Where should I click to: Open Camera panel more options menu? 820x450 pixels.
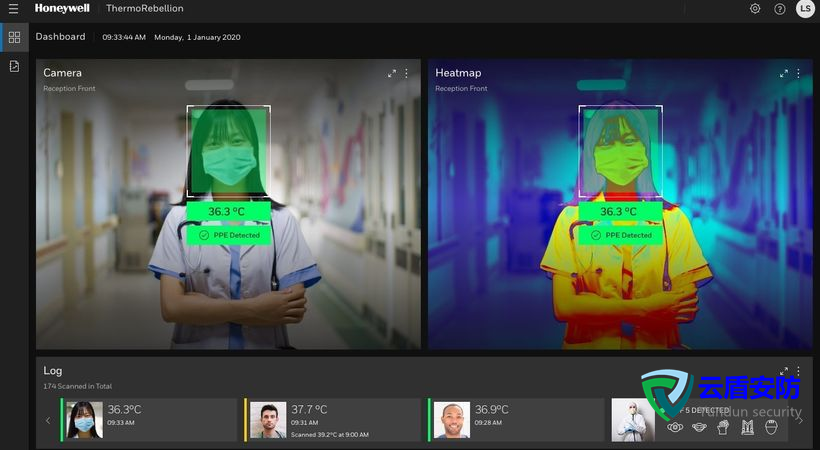pos(407,73)
